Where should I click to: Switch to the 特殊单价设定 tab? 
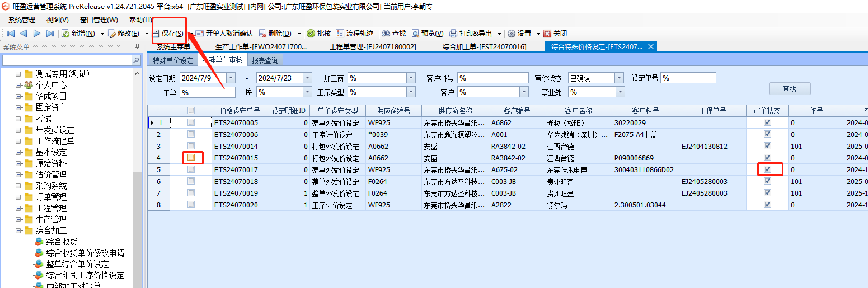[x=173, y=60]
